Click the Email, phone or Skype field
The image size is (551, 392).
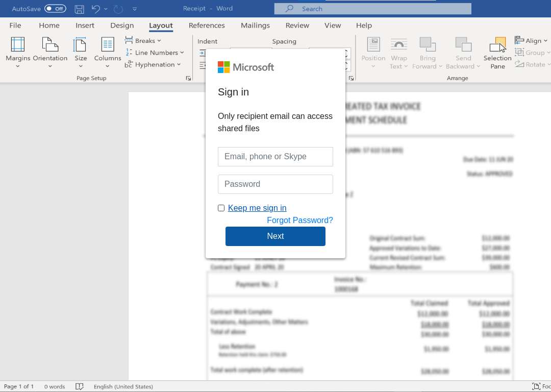click(x=275, y=157)
